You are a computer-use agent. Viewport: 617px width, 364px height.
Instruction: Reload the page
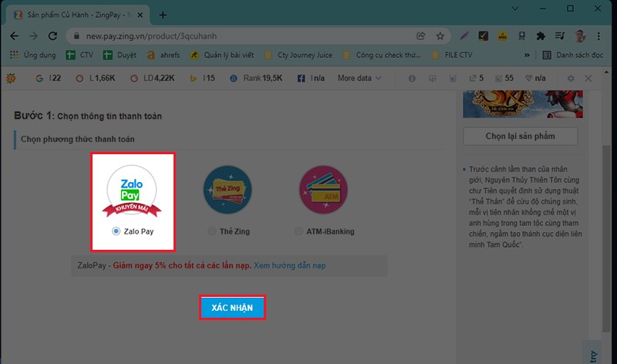(x=52, y=36)
